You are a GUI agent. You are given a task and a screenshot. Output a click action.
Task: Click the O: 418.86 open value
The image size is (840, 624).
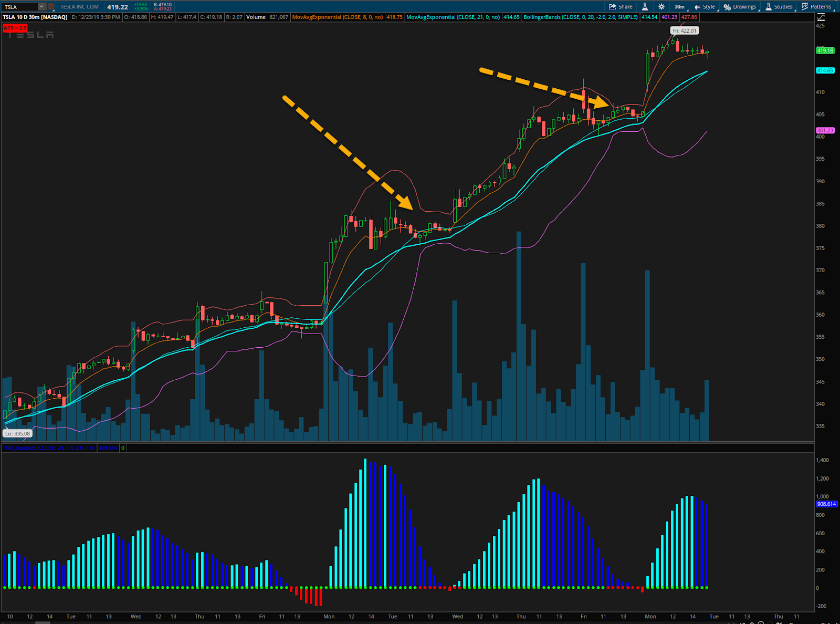pyautogui.click(x=136, y=17)
